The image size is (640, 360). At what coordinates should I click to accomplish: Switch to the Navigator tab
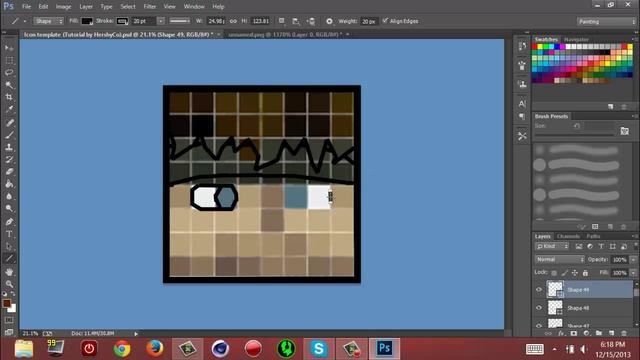[576, 40]
